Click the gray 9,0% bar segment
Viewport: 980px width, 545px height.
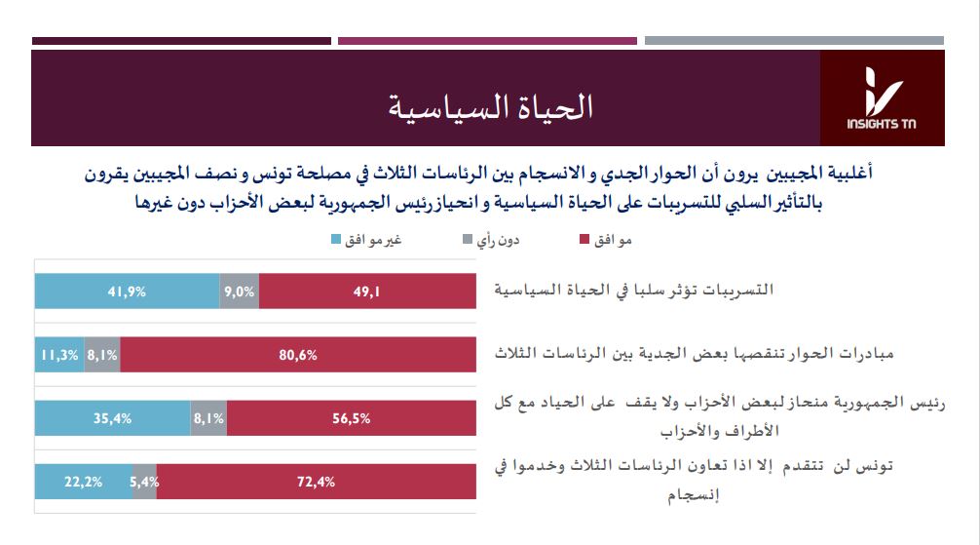click(x=240, y=291)
